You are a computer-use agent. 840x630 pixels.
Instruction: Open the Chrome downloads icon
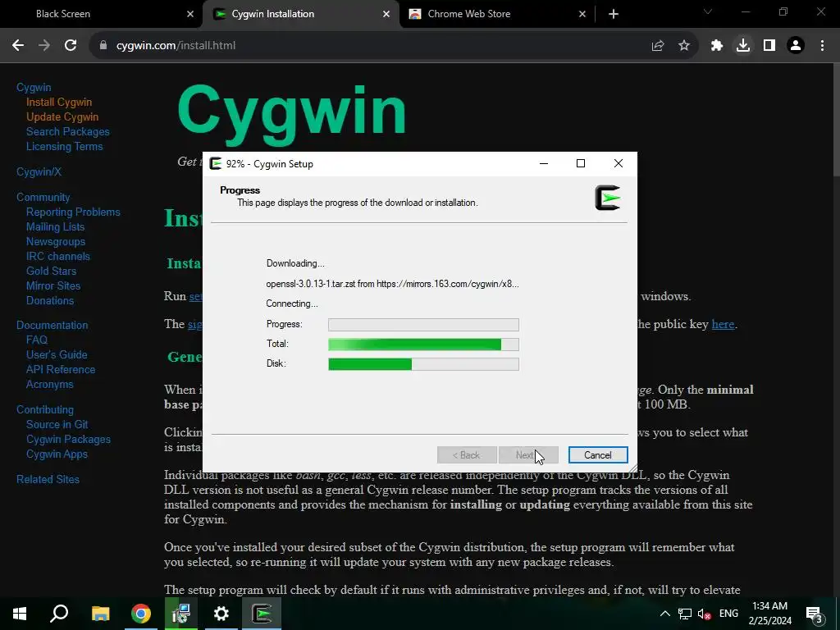click(x=743, y=46)
